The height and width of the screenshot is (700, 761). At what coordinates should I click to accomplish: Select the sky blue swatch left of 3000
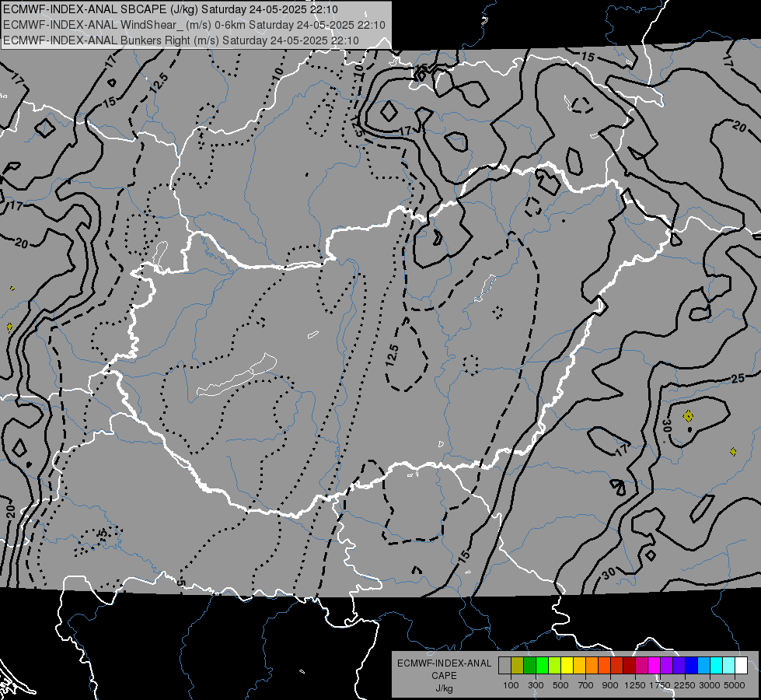click(x=703, y=665)
